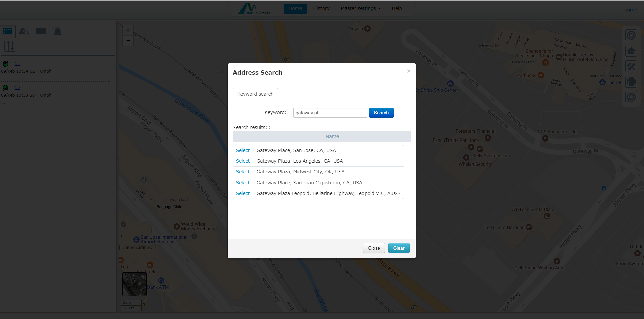Image resolution: width=644 pixels, height=319 pixels.
Task: Open the vehicle list panel icon
Action: [7, 31]
